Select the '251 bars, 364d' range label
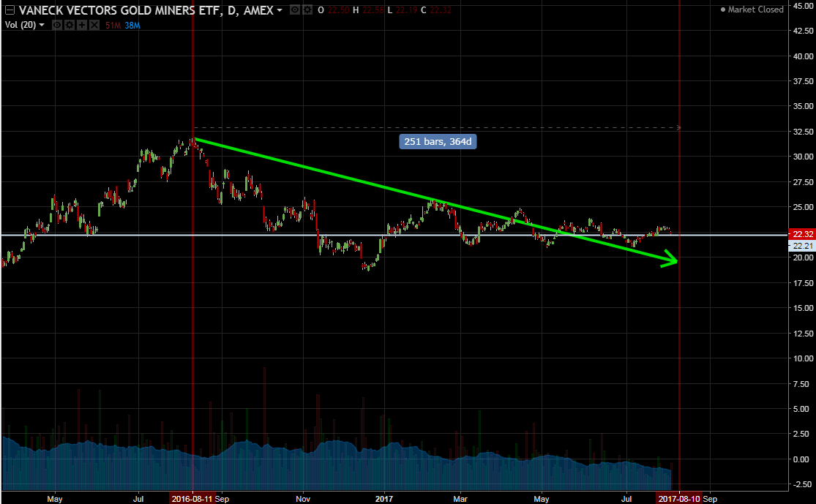This screenshot has width=816, height=504. click(438, 141)
